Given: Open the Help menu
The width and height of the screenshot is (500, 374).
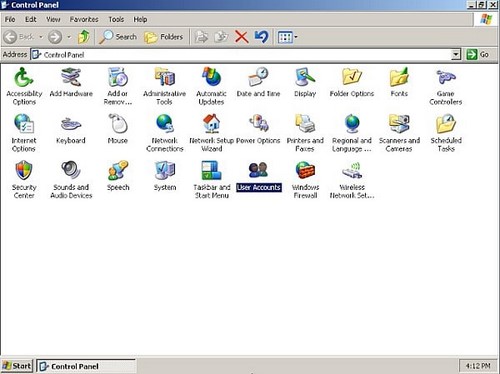Looking at the screenshot, I should coord(140,19).
